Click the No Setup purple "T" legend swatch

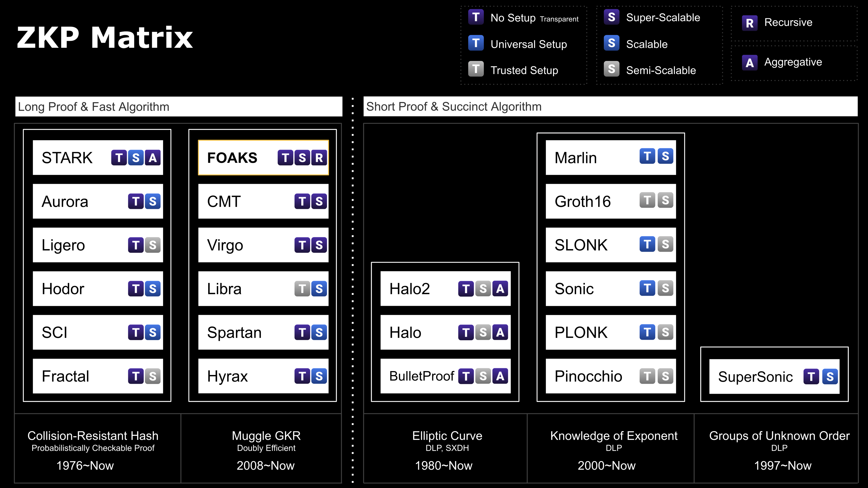pyautogui.click(x=476, y=17)
